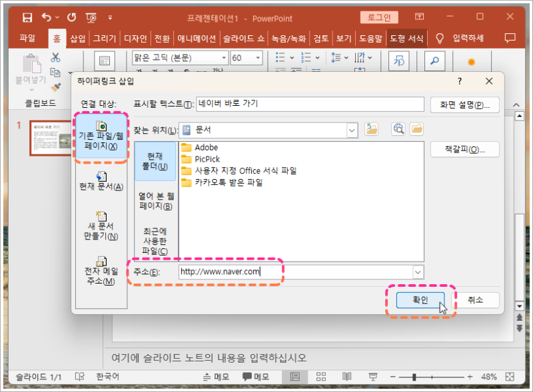This screenshot has height=392, width=533.
Task: Switch to the 전환 ribbon tab
Action: click(162, 39)
